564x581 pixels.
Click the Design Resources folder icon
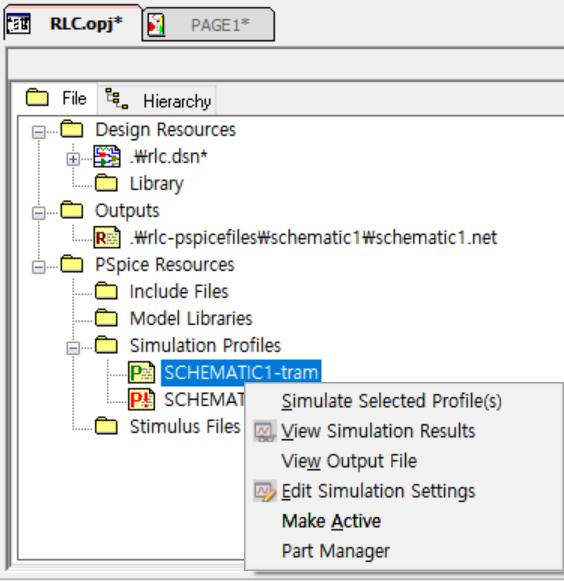click(72, 129)
